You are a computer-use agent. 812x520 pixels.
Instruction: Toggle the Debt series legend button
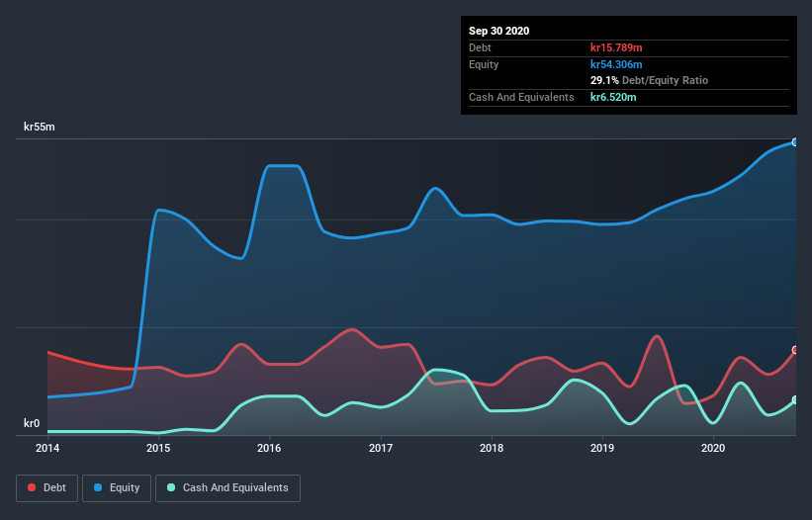pyautogui.click(x=47, y=488)
